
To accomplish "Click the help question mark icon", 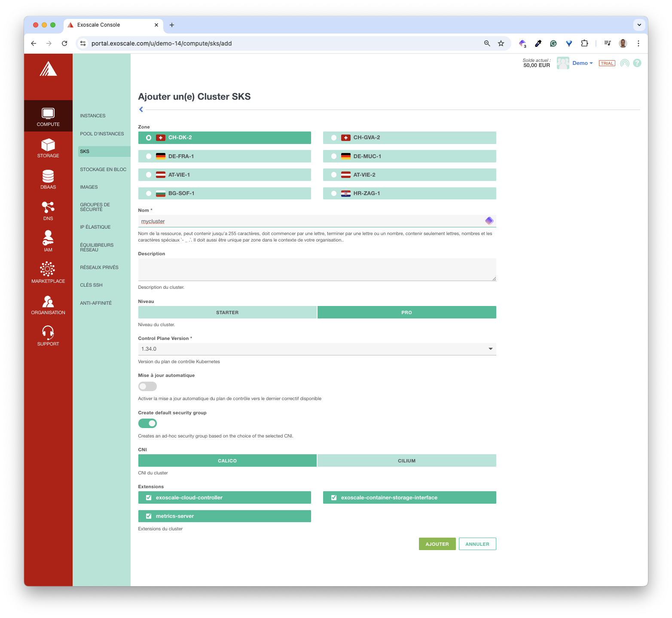I will tap(637, 63).
